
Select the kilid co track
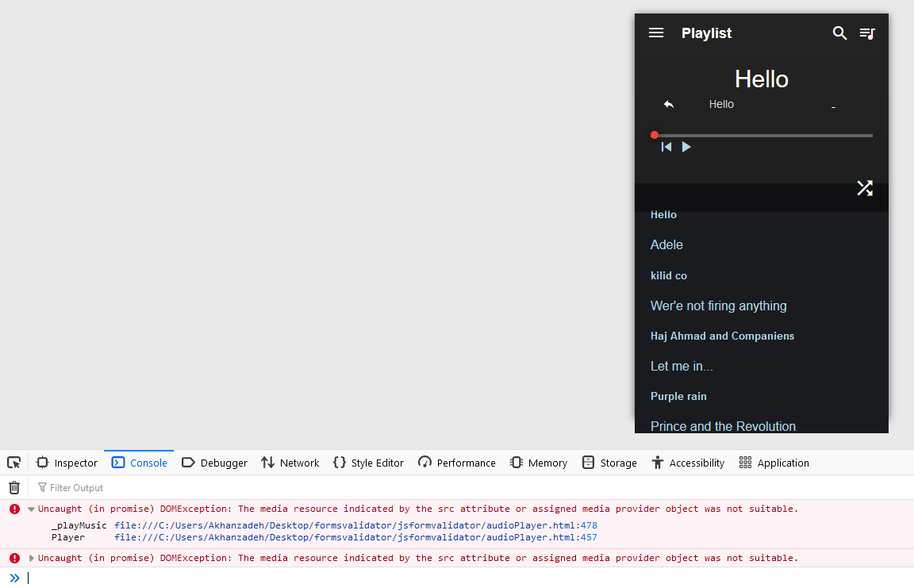tap(669, 275)
